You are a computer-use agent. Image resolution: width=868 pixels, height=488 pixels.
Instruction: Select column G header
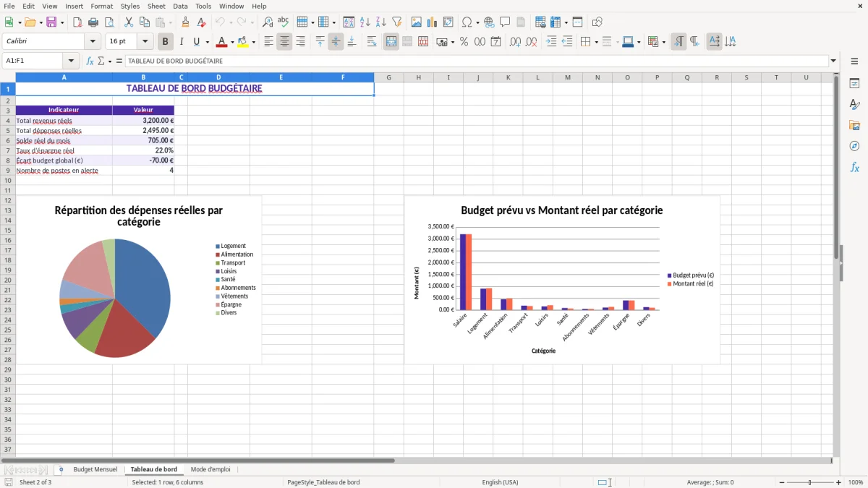coord(388,77)
